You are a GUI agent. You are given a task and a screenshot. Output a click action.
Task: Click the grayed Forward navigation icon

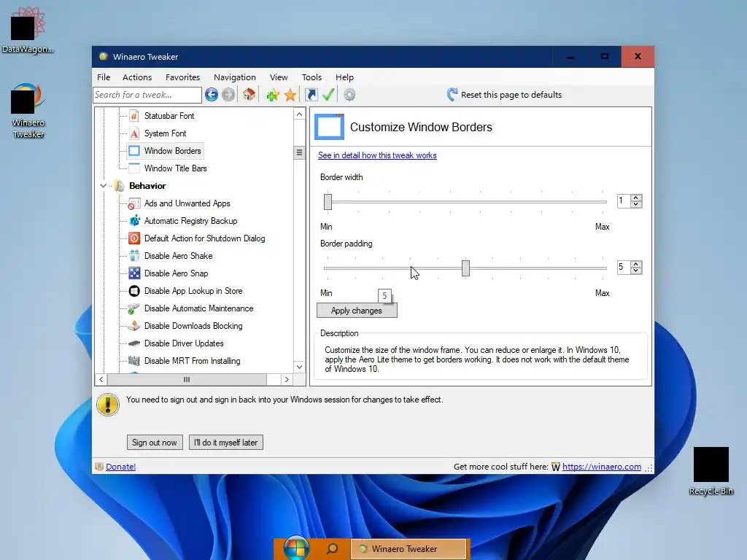click(x=228, y=95)
